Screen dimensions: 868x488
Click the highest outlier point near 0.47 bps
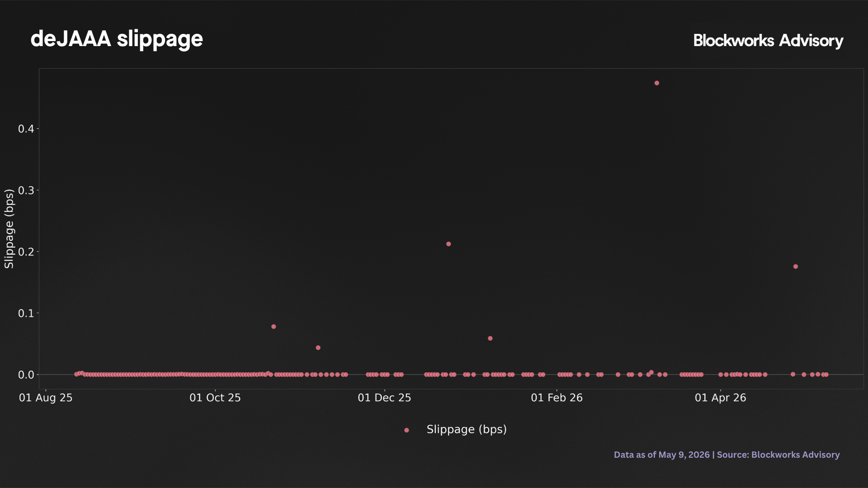click(657, 83)
